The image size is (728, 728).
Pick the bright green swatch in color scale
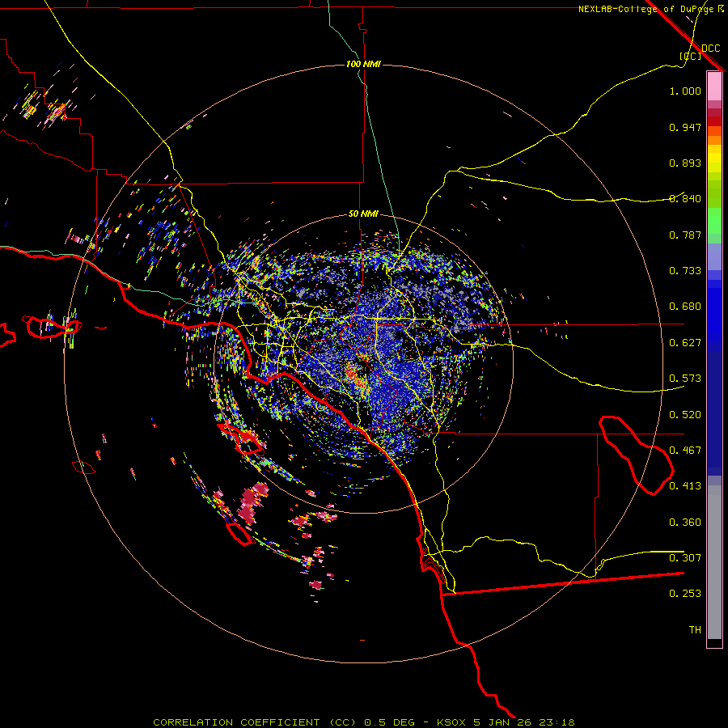[714, 221]
